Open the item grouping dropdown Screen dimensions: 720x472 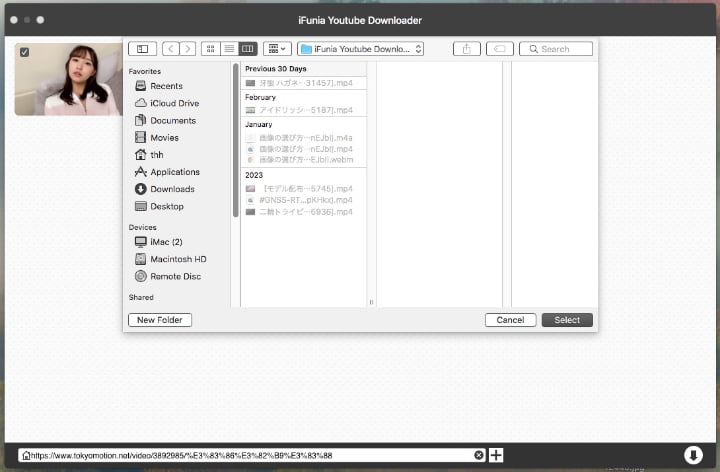(x=278, y=48)
